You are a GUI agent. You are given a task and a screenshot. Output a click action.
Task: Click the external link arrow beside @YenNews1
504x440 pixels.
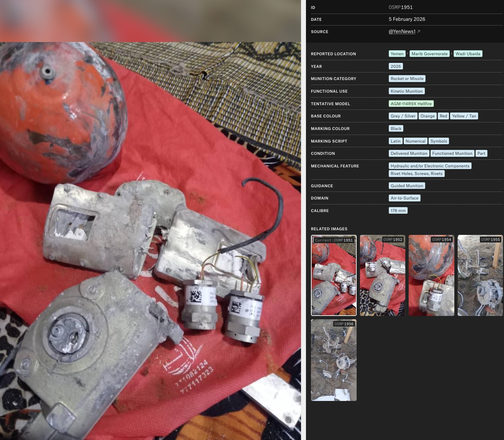pyautogui.click(x=419, y=31)
